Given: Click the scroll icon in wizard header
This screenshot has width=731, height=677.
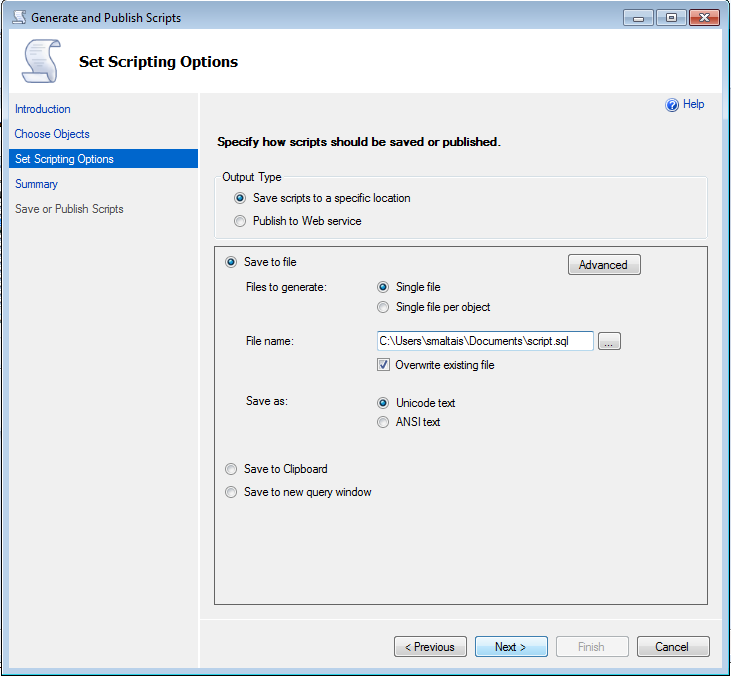Looking at the screenshot, I should coord(40,62).
